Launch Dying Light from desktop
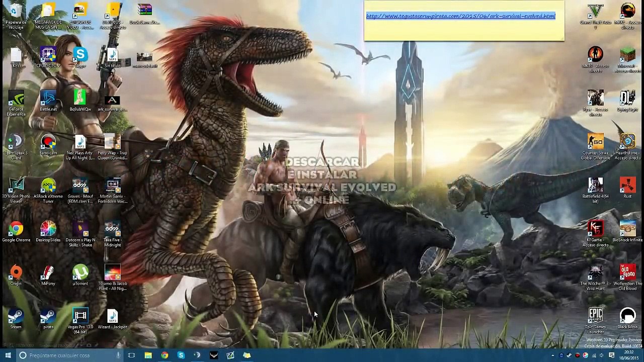The image size is (644, 362). click(627, 101)
